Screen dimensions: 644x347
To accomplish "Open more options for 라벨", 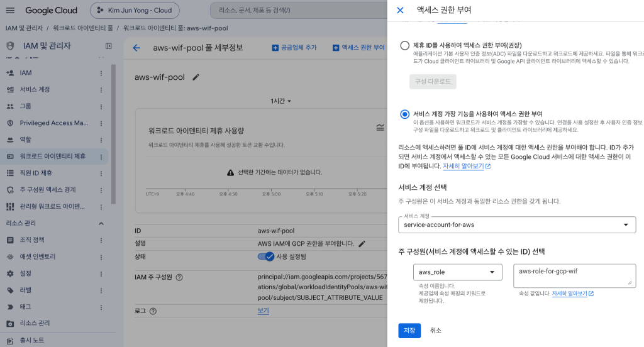I will tap(101, 290).
